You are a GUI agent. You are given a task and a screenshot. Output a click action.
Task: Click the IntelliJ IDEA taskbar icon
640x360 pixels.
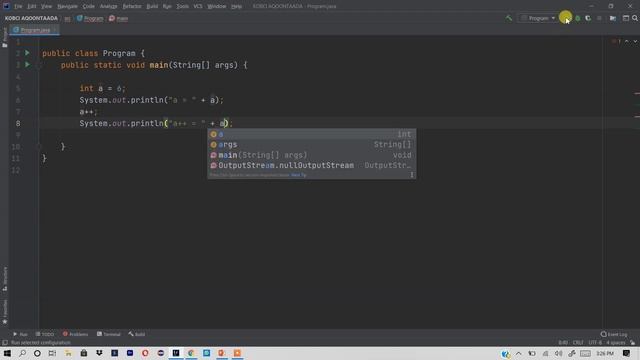tap(176, 353)
